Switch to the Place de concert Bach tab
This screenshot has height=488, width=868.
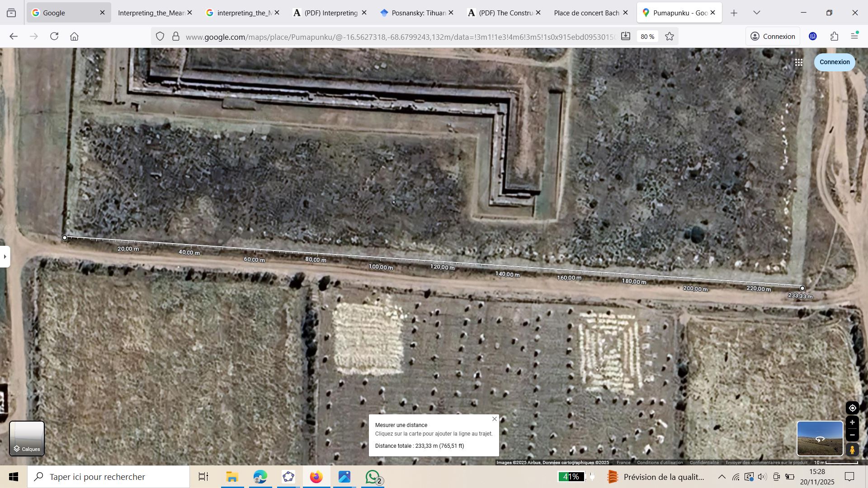586,13
